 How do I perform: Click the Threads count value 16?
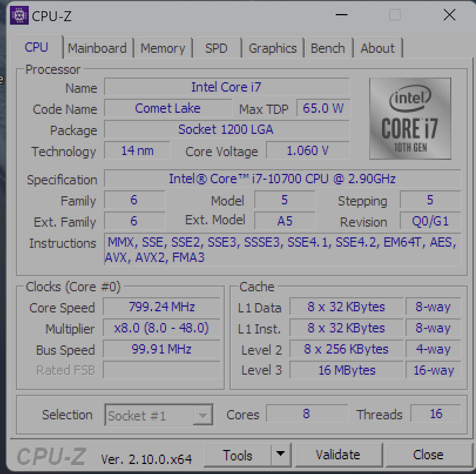[x=436, y=414]
